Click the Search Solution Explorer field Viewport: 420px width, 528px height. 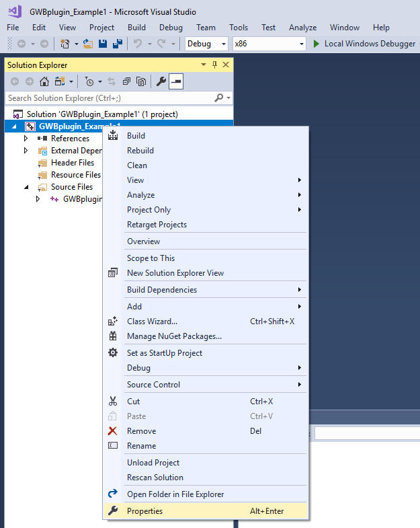(x=119, y=98)
